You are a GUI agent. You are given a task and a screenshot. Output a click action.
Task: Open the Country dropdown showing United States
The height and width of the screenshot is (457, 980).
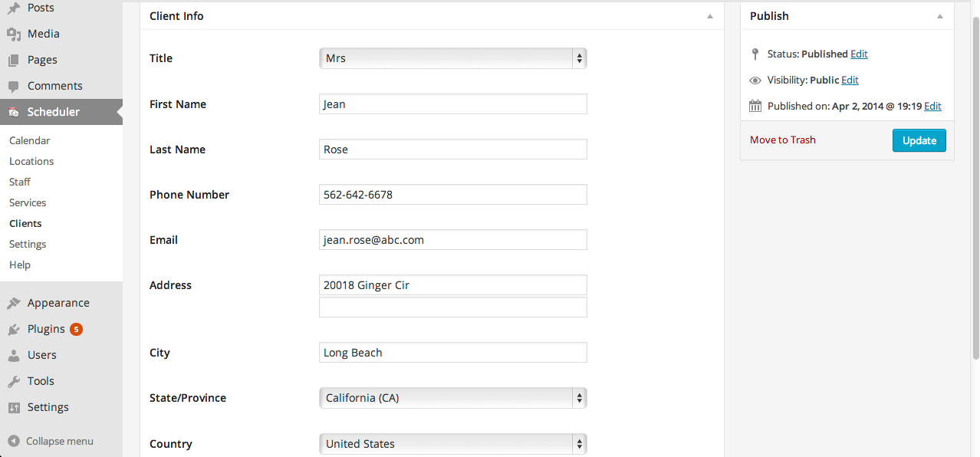tap(453, 444)
